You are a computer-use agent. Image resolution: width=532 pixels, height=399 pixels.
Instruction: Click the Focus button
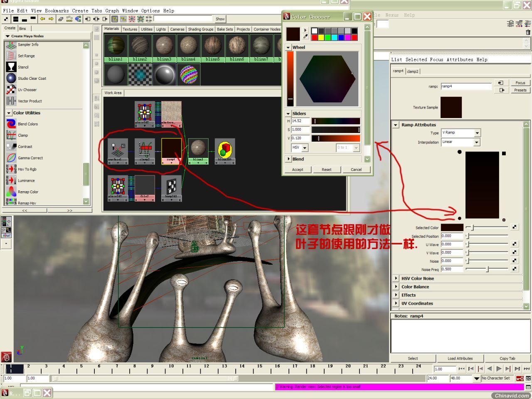tap(520, 83)
